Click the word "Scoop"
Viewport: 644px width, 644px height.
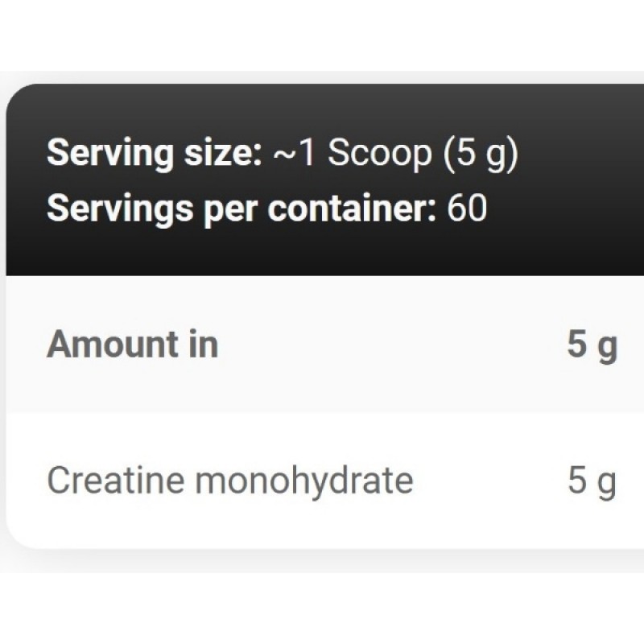point(379,153)
